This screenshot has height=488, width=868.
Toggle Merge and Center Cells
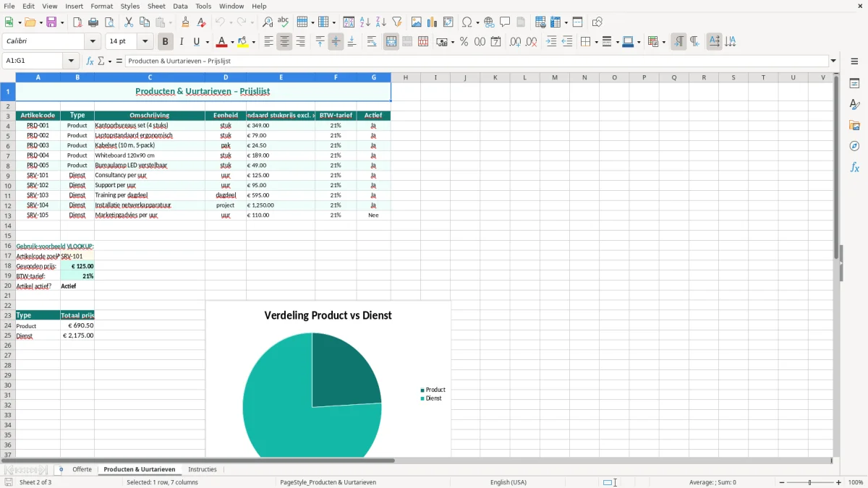point(391,42)
